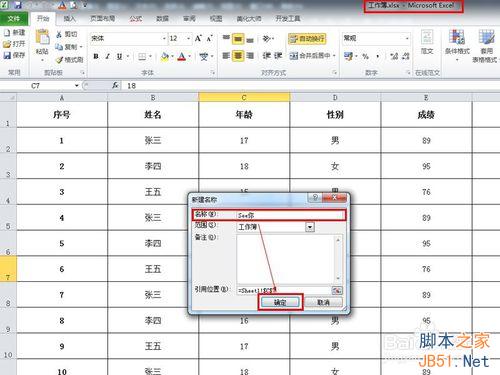Toggle center horizontal alignment
This screenshot has height=375, width=500.
[x=238, y=56]
